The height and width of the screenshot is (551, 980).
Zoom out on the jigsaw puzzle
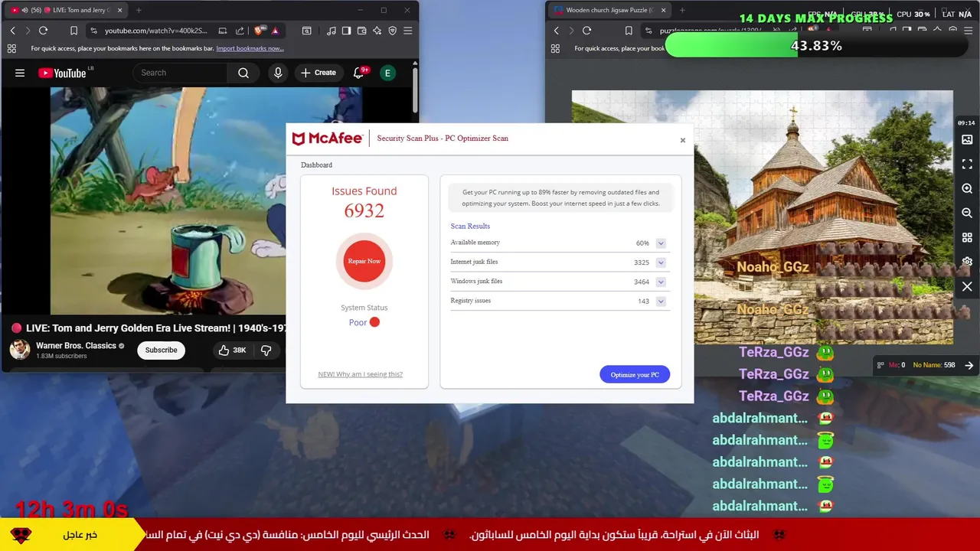pyautogui.click(x=967, y=213)
